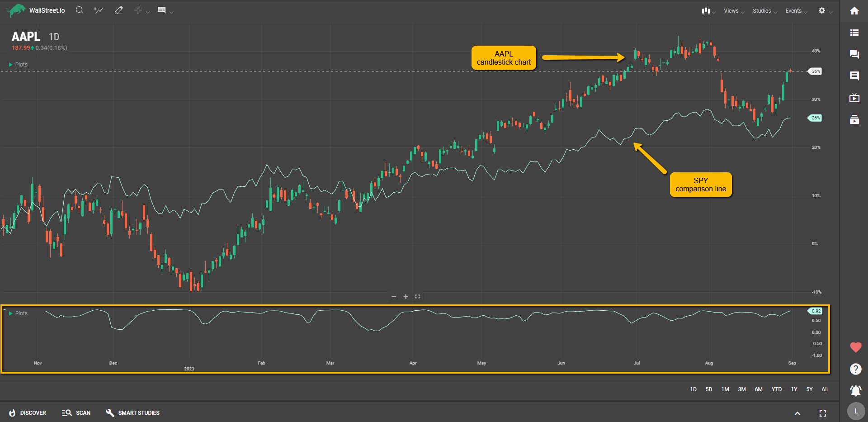
Task: Select the 5Y time range
Action: [810, 389]
